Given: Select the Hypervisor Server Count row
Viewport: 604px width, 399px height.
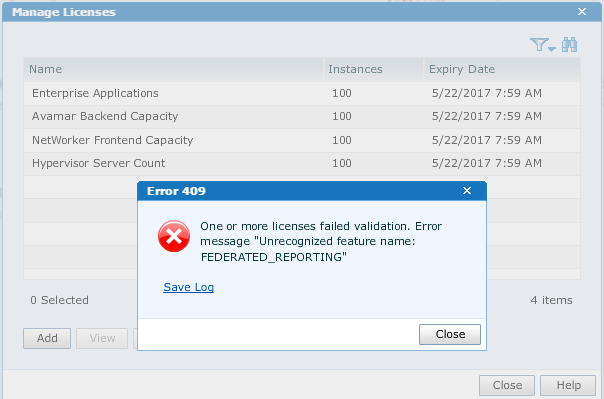Looking at the screenshot, I should [302, 163].
